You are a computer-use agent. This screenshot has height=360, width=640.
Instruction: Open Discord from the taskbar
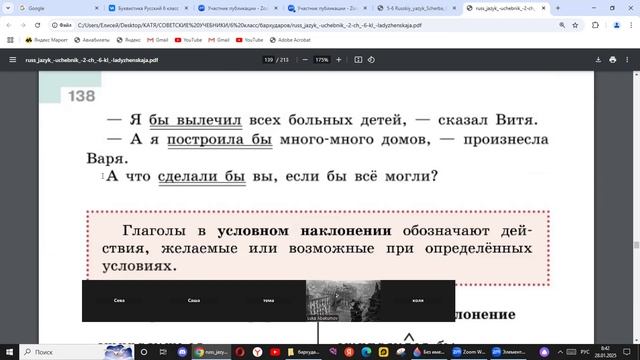pyautogui.click(x=182, y=352)
